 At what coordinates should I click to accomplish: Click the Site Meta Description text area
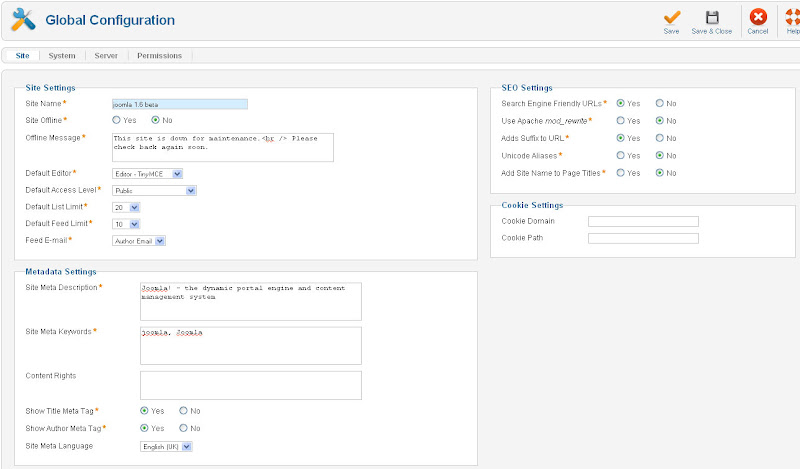coord(251,302)
